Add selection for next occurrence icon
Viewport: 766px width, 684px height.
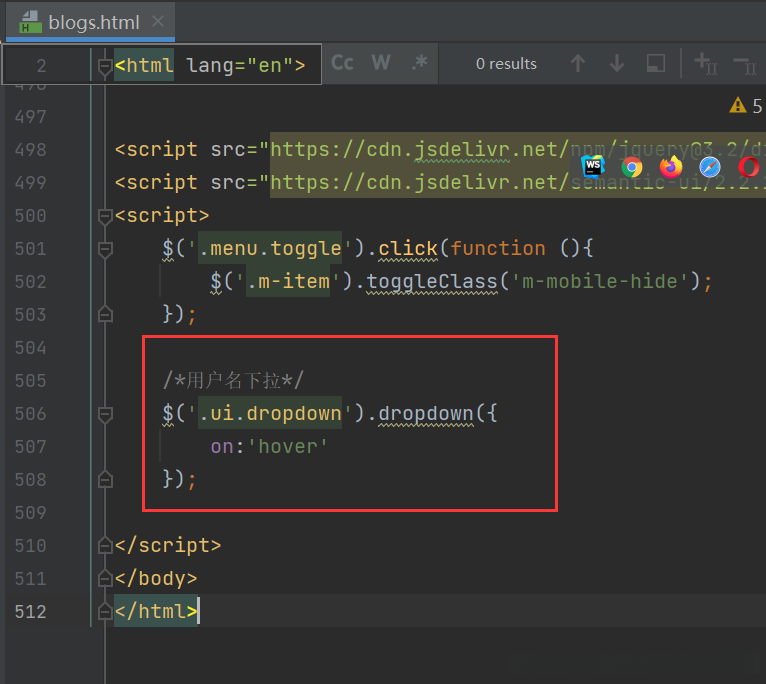click(705, 63)
